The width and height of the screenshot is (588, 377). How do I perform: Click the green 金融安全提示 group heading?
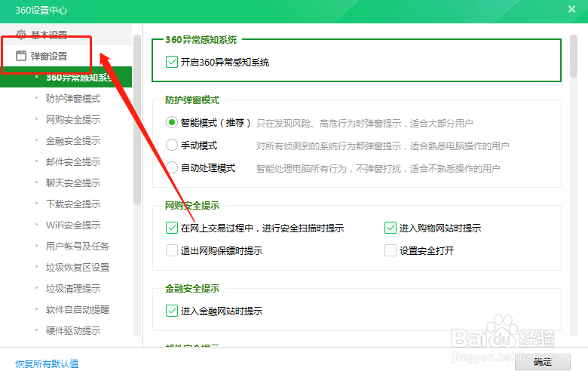tap(192, 289)
